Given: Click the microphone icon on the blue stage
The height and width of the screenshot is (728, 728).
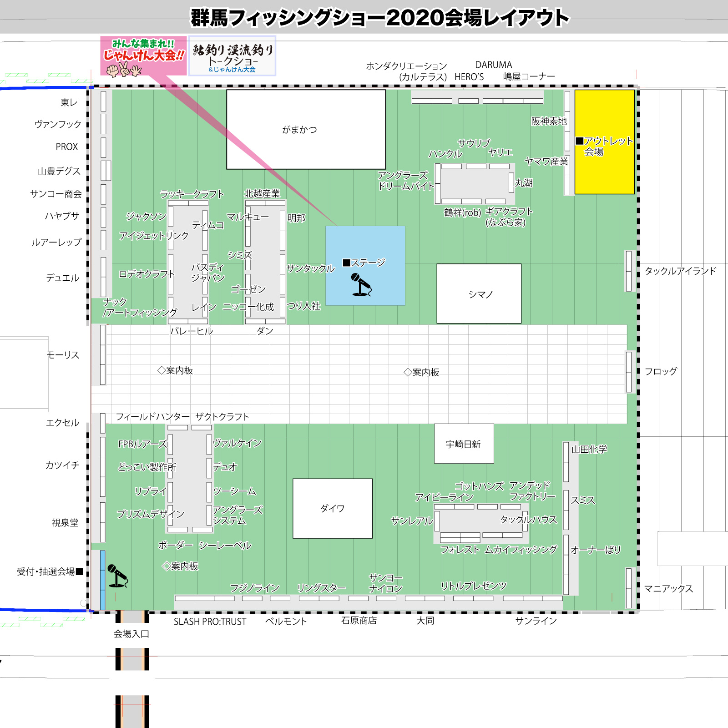Looking at the screenshot, I should (x=361, y=285).
